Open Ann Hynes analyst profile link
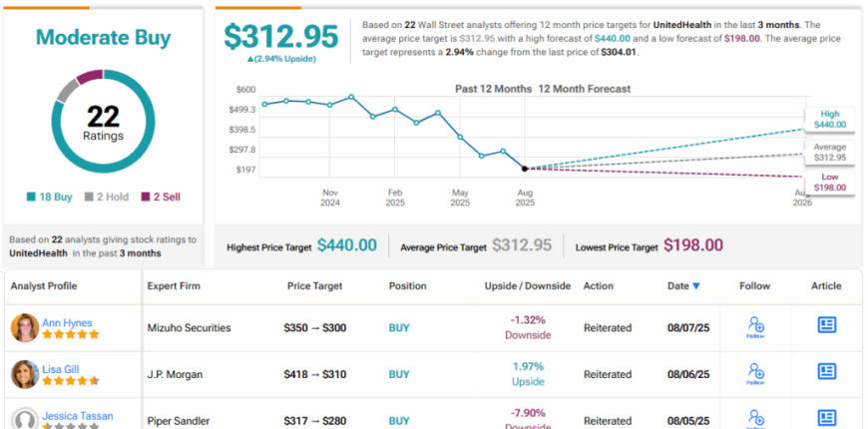 (x=67, y=322)
